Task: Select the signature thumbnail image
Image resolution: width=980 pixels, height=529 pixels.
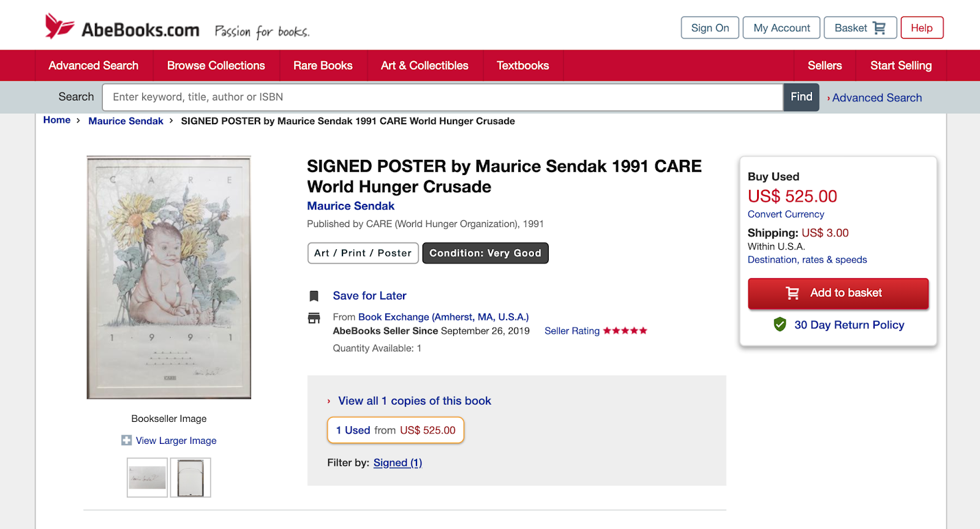Action: [147, 478]
